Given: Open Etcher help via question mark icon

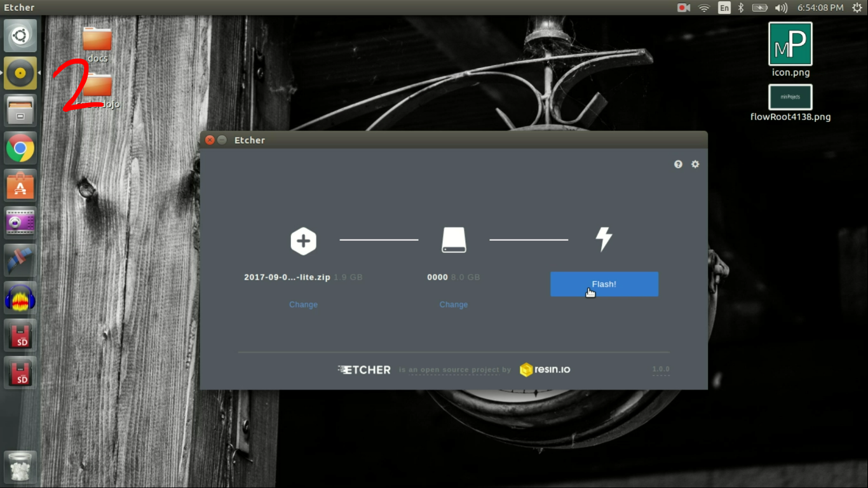Looking at the screenshot, I should point(678,164).
